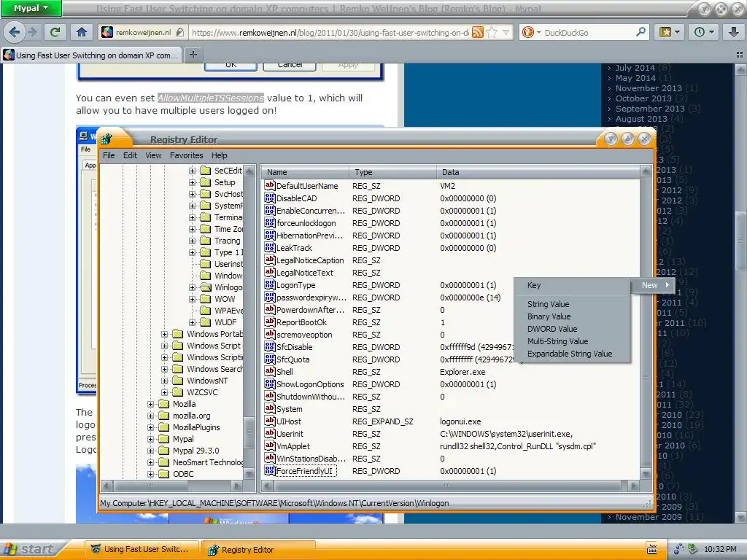This screenshot has width=747, height=560.
Task: Expand the Mypal 29.3.0 key
Action: tap(150, 451)
